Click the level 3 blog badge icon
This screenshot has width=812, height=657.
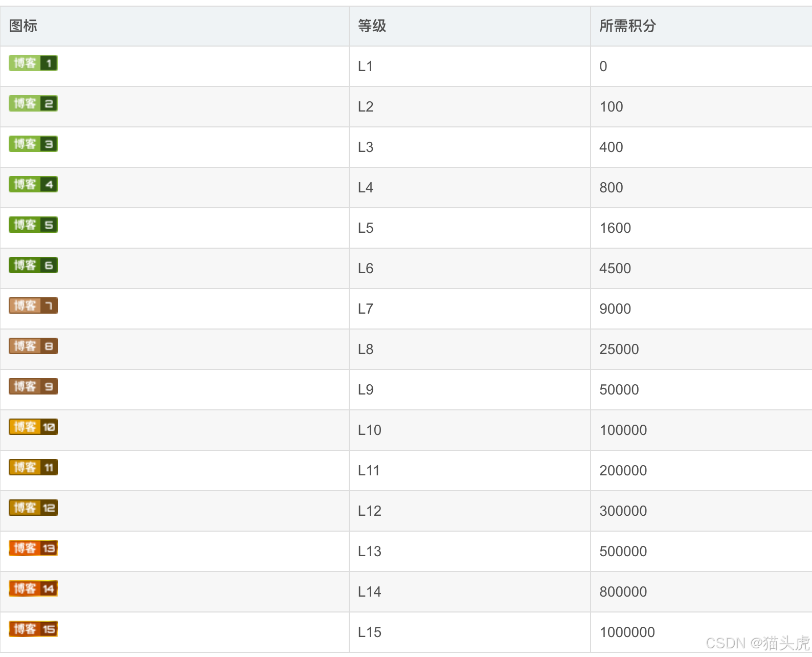(33, 144)
